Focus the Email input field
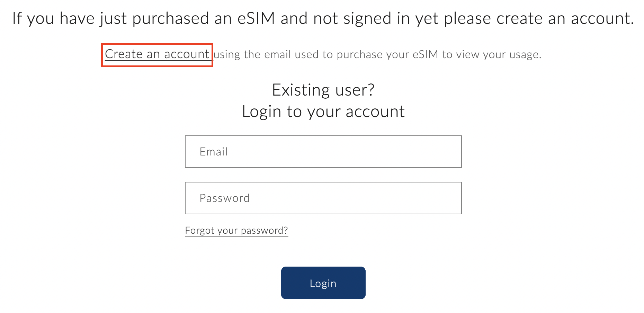Screen dimensions: 644x313 (x=323, y=152)
